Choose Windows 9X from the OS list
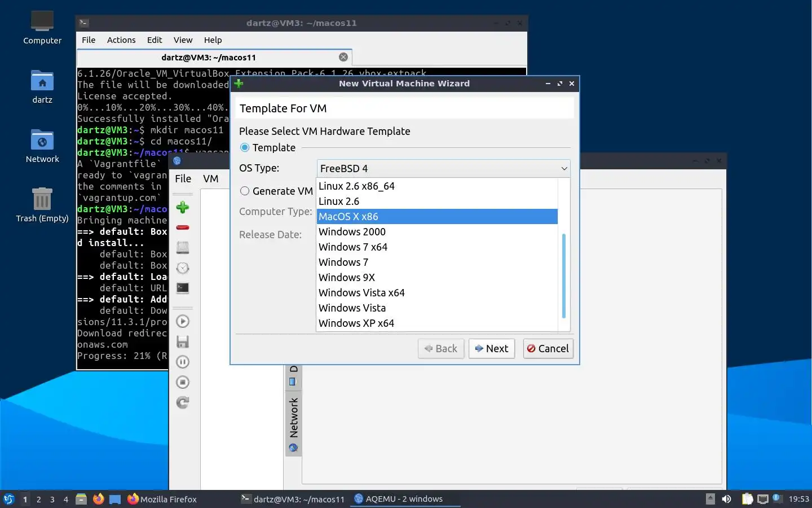 pyautogui.click(x=437, y=277)
